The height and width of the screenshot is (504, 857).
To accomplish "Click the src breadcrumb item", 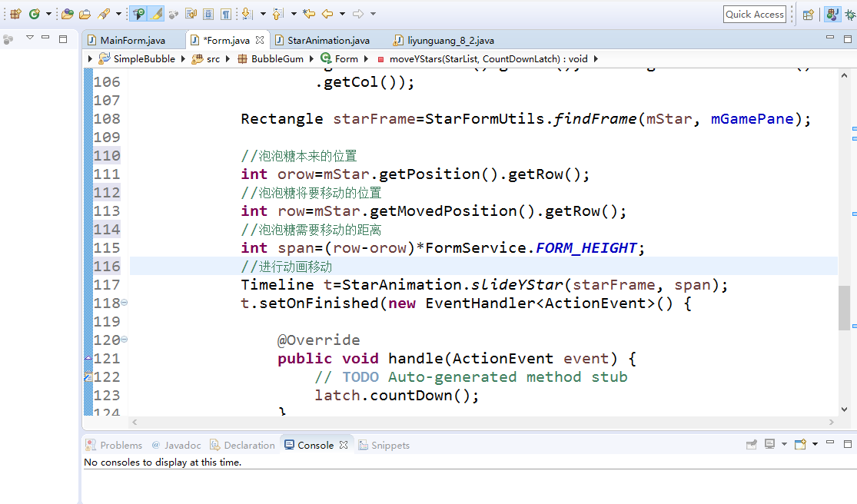I will point(206,59).
